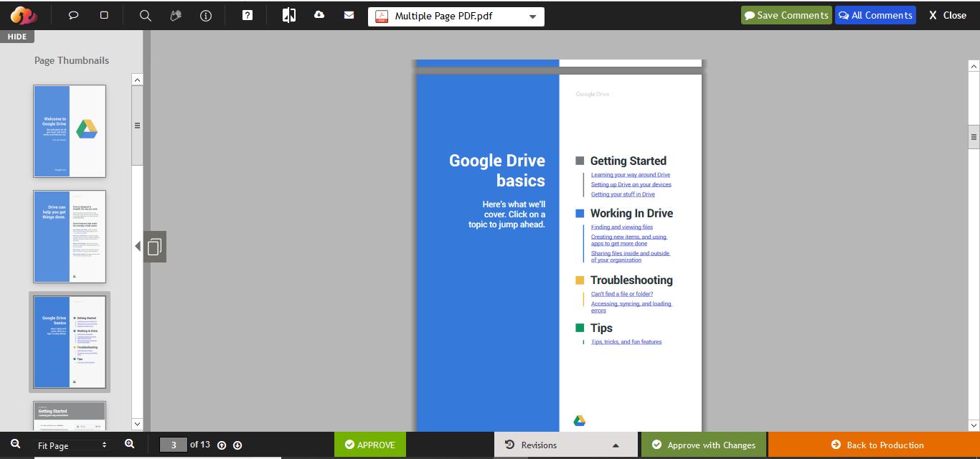
Task: Open 'Sharing files inside and outside' link
Action: click(x=631, y=257)
